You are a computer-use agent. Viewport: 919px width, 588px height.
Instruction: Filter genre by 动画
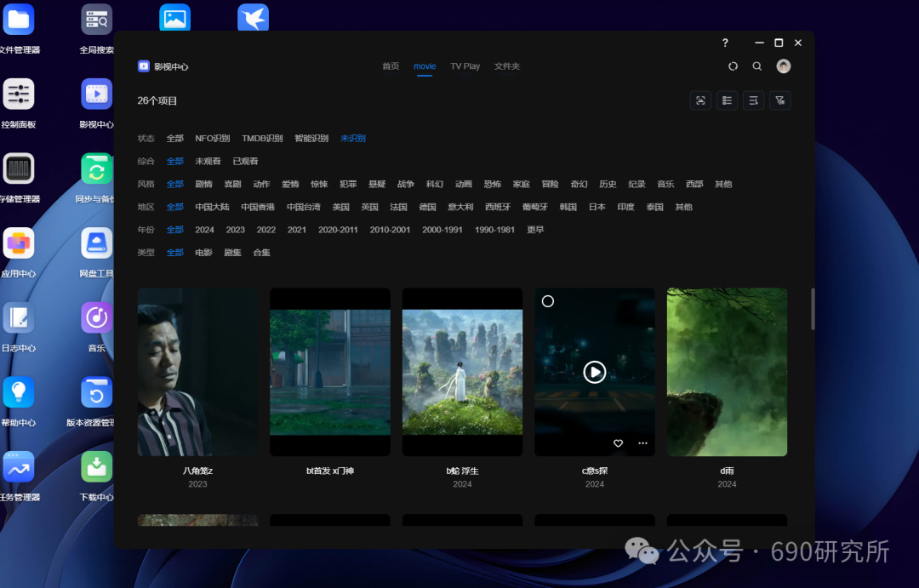coord(464,184)
